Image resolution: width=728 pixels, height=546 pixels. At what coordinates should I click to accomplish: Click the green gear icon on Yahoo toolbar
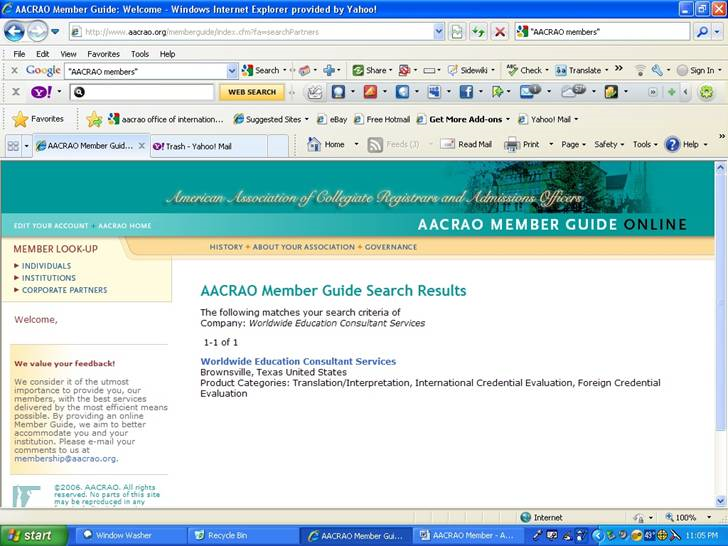pyautogui.click(x=706, y=92)
